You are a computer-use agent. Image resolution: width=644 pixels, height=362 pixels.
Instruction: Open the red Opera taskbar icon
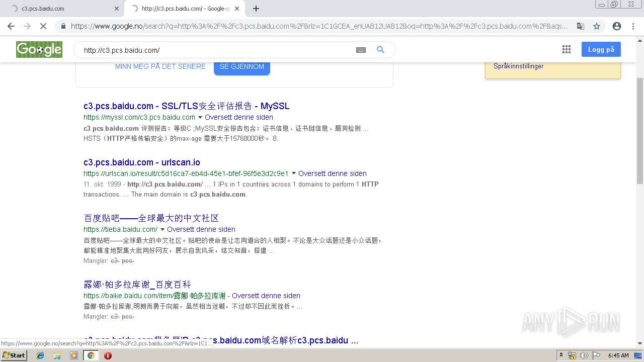108,355
